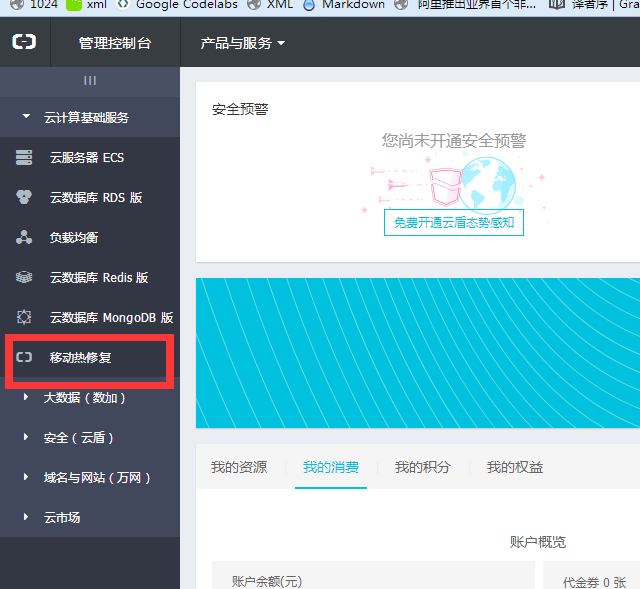Click the 代金券 0 张 text
Screen dimensions: 640x589
(594, 582)
